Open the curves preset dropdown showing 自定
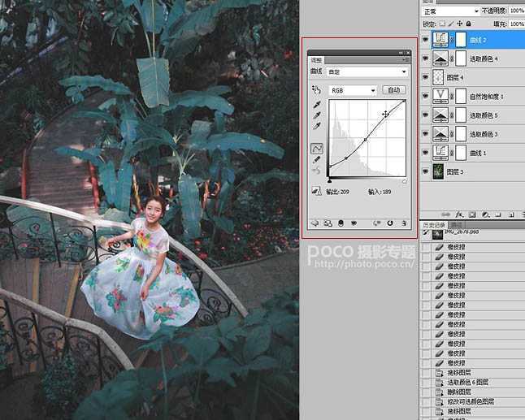525x420 pixels. 367,72
